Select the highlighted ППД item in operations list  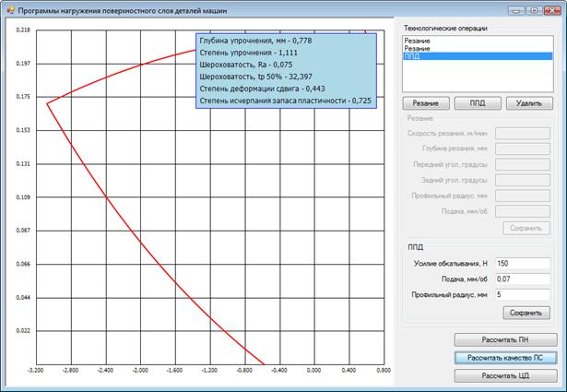point(415,57)
